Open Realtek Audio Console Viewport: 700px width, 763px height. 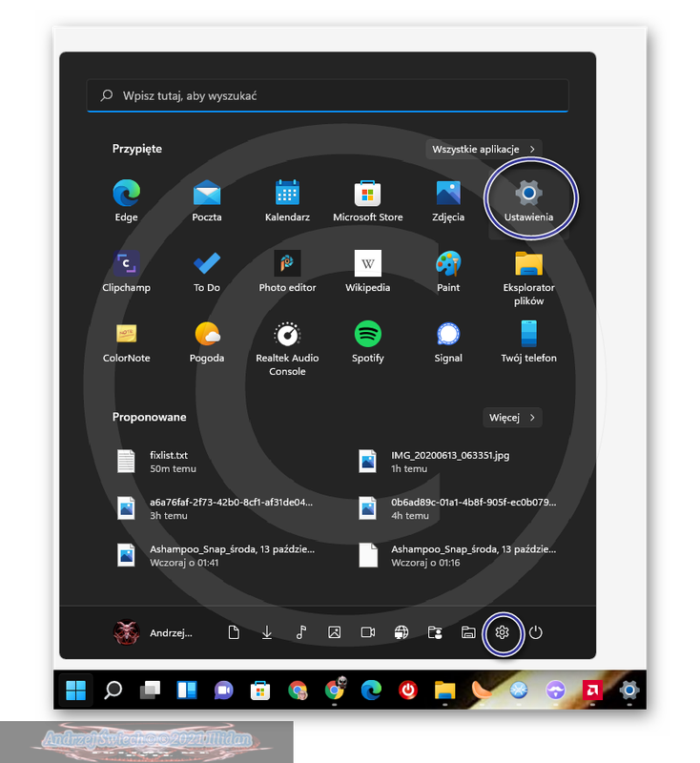click(287, 348)
